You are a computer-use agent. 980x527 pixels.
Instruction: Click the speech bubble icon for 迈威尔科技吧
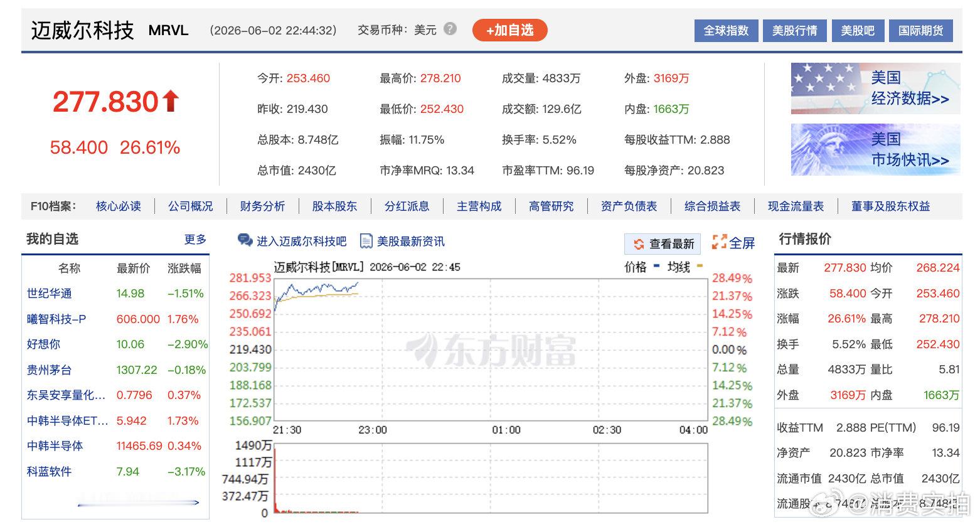(245, 241)
